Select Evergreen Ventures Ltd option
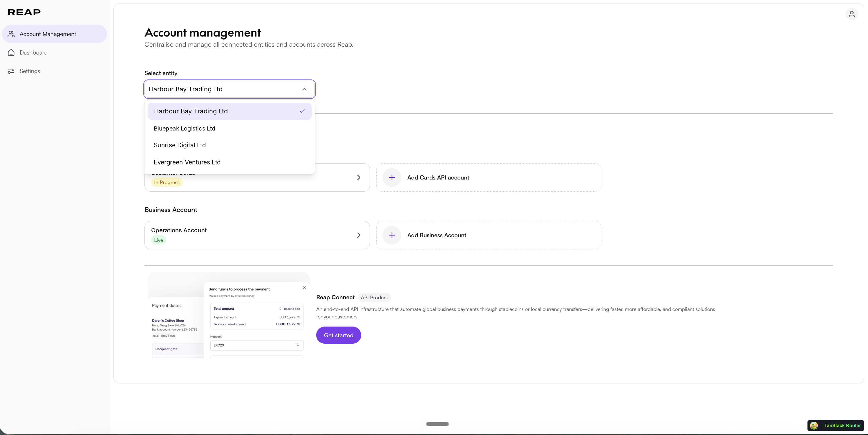This screenshot has height=435, width=868. point(229,162)
